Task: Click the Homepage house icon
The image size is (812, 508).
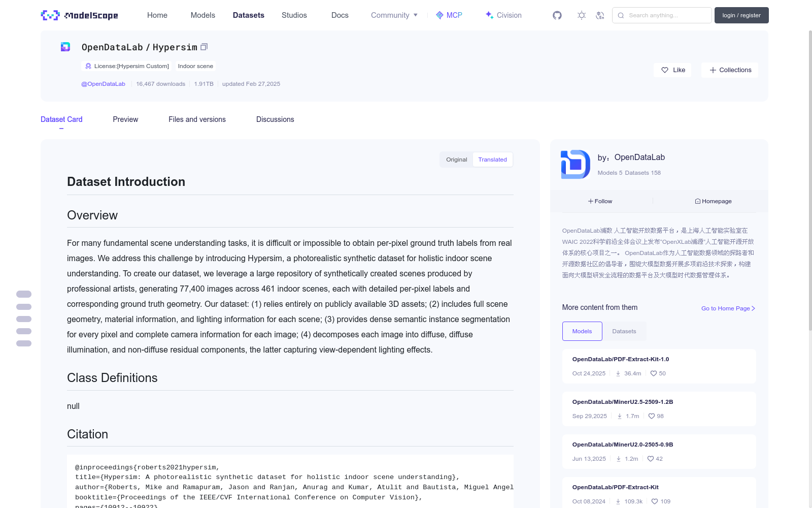Action: tap(698, 201)
